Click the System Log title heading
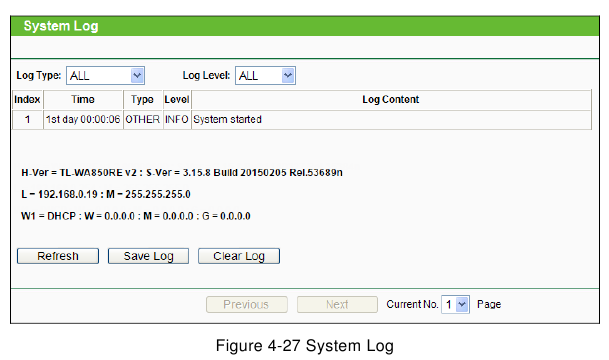Image resolution: width=609 pixels, height=360 pixels. tap(61, 26)
